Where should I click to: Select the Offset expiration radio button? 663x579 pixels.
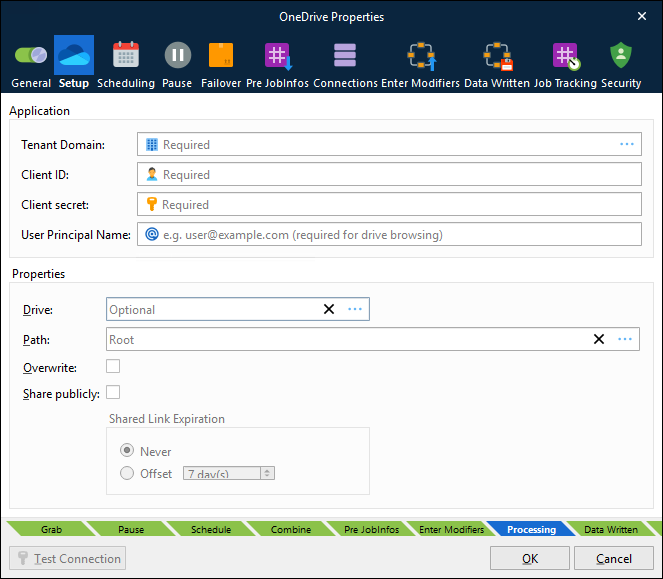pos(127,473)
